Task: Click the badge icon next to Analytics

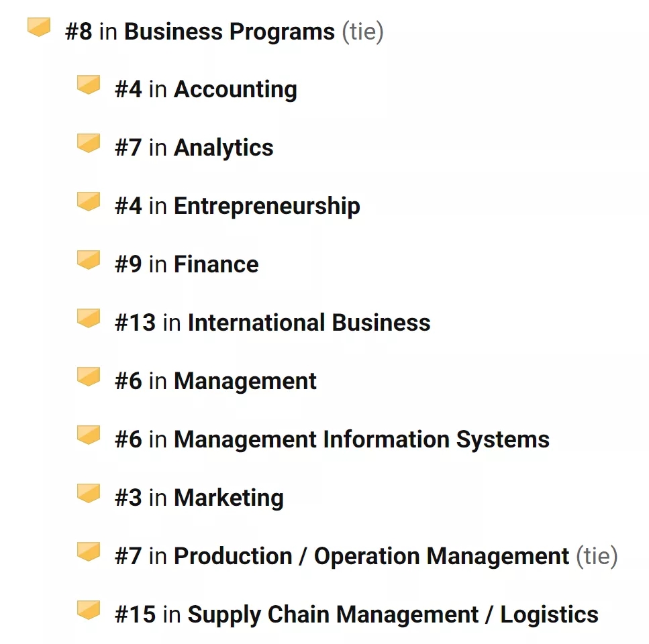Action: 89,143
